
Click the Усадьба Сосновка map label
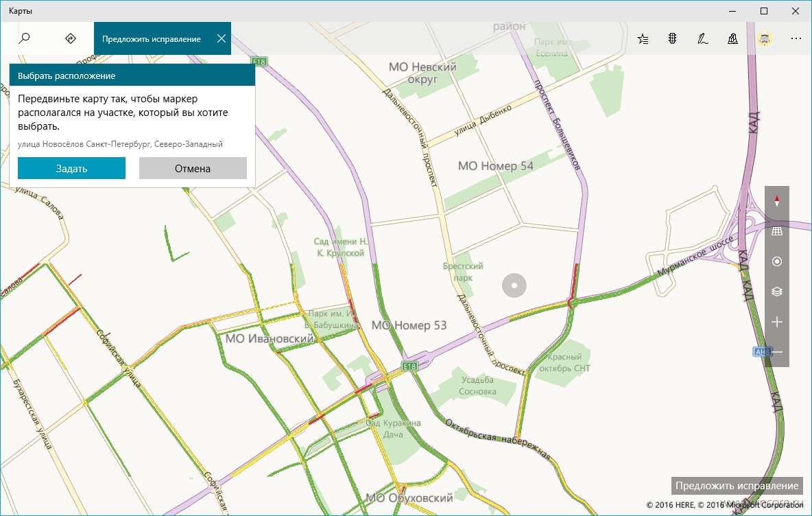point(477,386)
